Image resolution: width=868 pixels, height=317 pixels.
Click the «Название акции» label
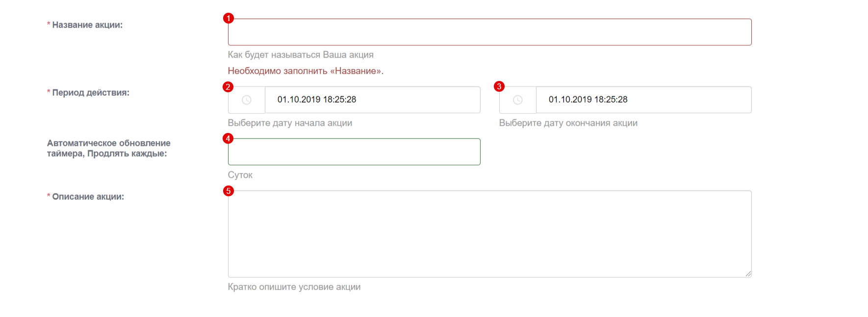pyautogui.click(x=87, y=25)
